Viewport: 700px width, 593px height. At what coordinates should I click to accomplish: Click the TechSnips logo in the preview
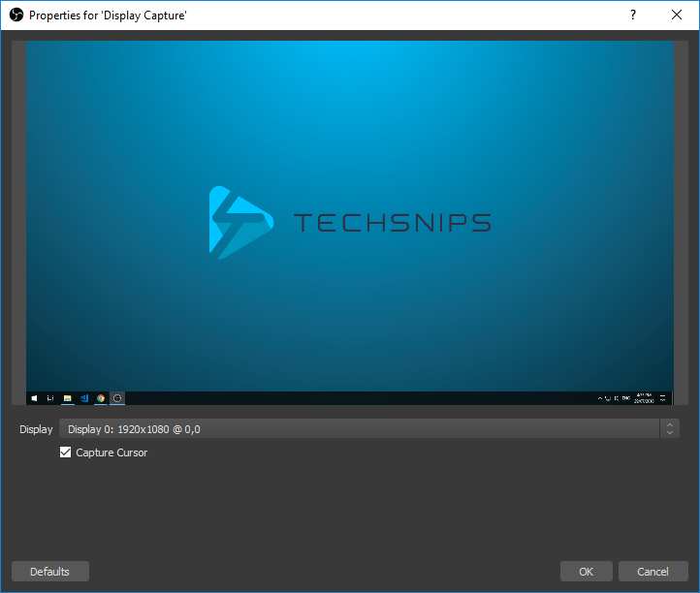[350, 222]
